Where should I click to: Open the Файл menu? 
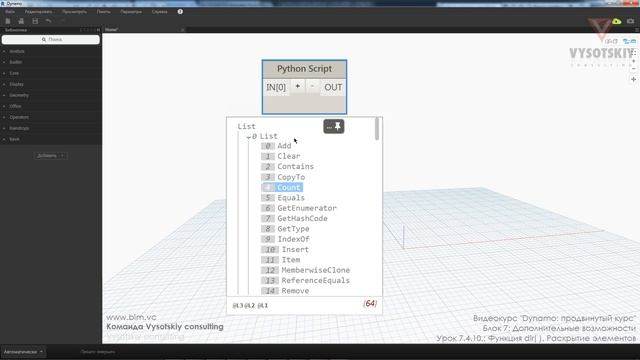(x=10, y=11)
